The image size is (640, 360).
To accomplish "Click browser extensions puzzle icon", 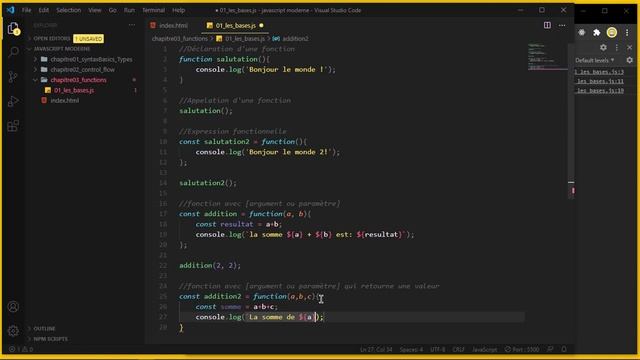I will [x=596, y=33].
